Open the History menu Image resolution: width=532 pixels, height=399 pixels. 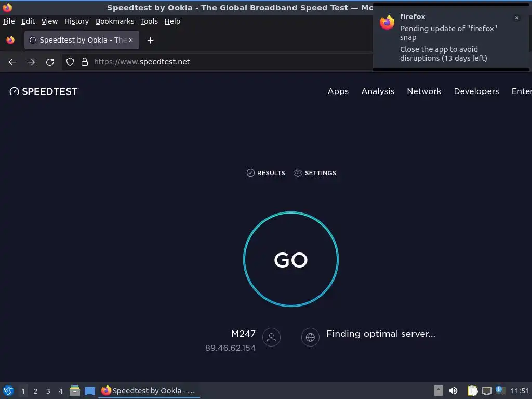77,21
